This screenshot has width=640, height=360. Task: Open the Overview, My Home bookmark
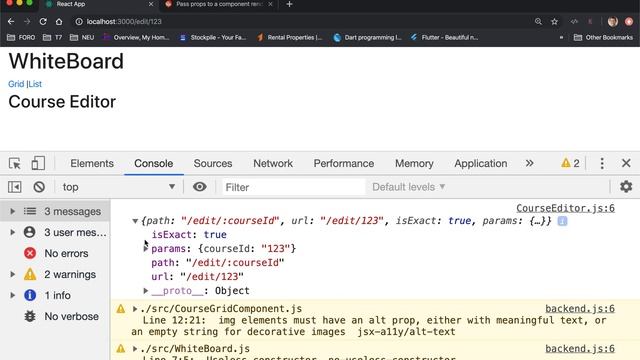(x=136, y=38)
